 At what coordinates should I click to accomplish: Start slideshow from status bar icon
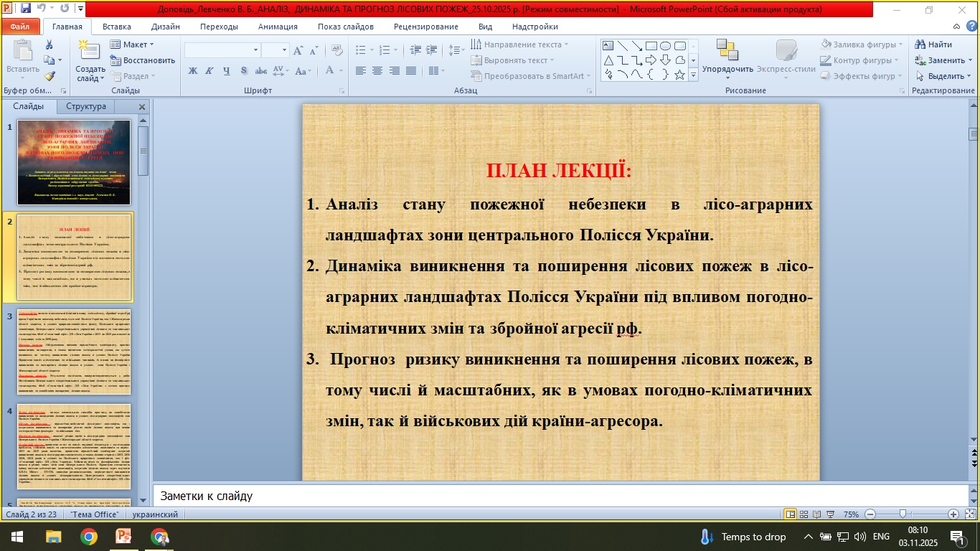tap(831, 514)
